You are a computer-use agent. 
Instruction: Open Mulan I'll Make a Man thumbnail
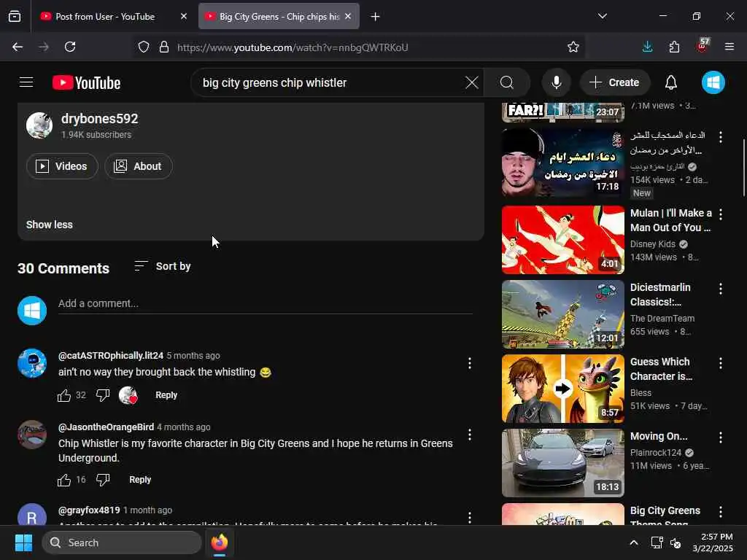coord(562,240)
